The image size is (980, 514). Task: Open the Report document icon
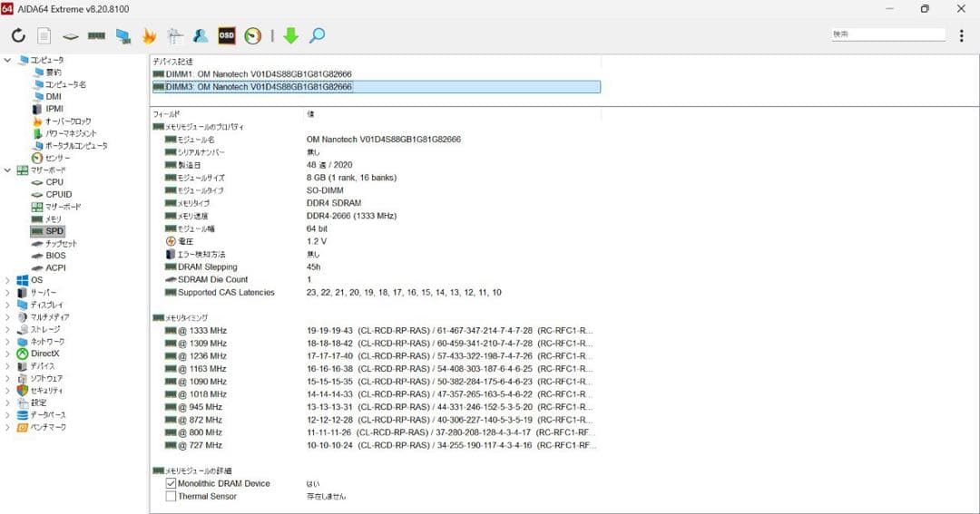44,36
